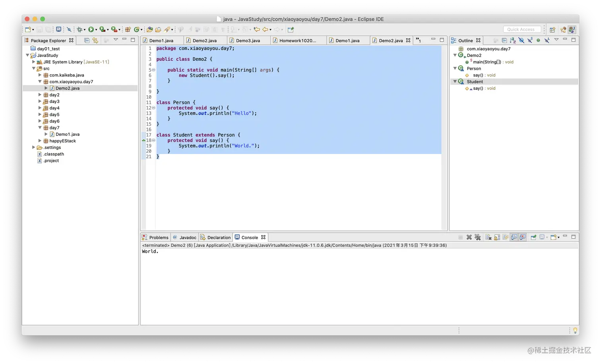Toggle Hide Local Types in Outline
The width and height of the screenshot is (601, 364).
[x=547, y=40]
